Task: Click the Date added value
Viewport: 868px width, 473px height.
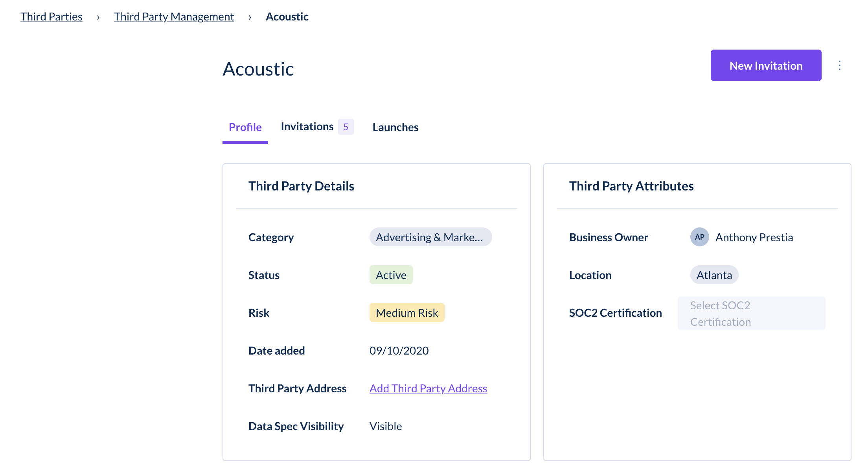Action: coord(399,350)
